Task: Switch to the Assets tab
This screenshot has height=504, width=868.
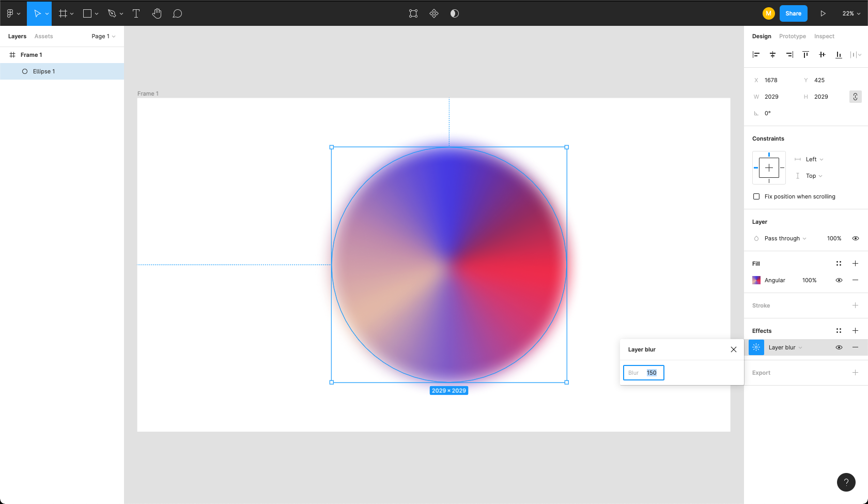Action: 43,36
